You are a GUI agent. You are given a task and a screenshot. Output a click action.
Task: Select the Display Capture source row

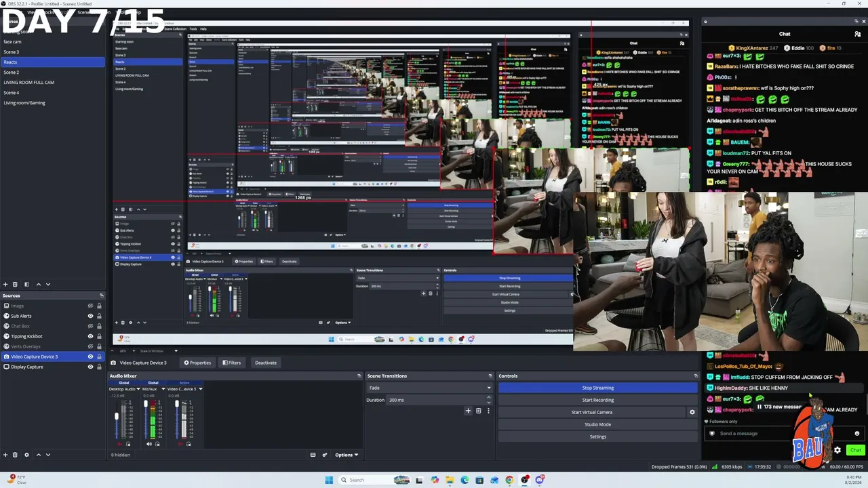pyautogui.click(x=52, y=367)
